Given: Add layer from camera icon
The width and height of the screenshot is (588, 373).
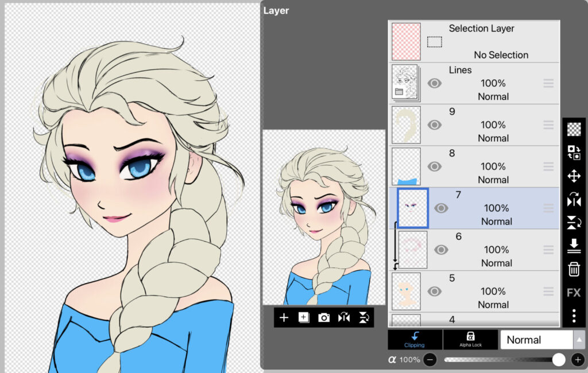Looking at the screenshot, I should coord(324,318).
